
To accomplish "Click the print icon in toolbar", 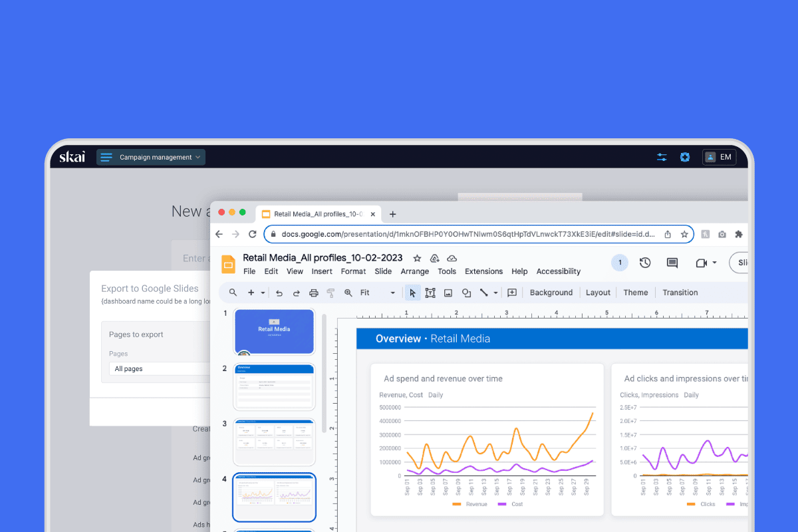I will point(314,293).
